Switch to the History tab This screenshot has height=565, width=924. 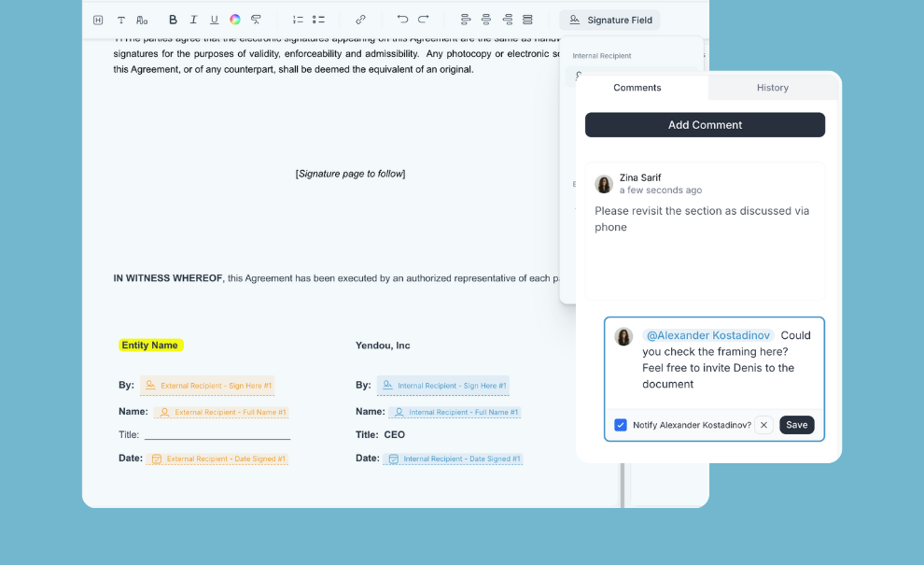pos(772,88)
